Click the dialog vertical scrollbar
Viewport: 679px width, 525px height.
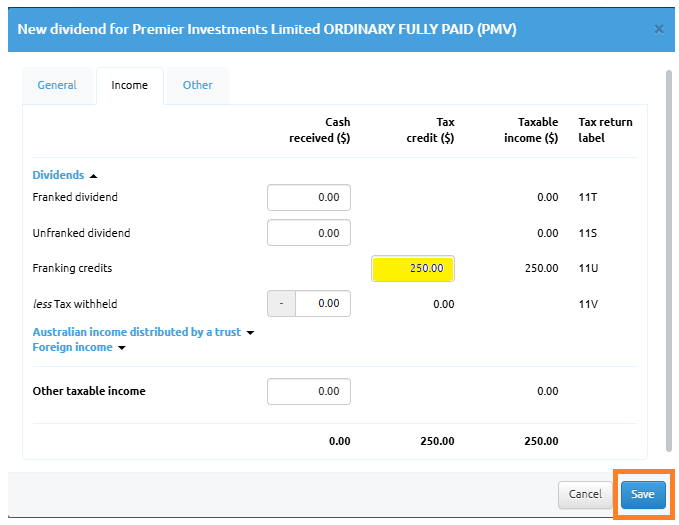point(669,261)
